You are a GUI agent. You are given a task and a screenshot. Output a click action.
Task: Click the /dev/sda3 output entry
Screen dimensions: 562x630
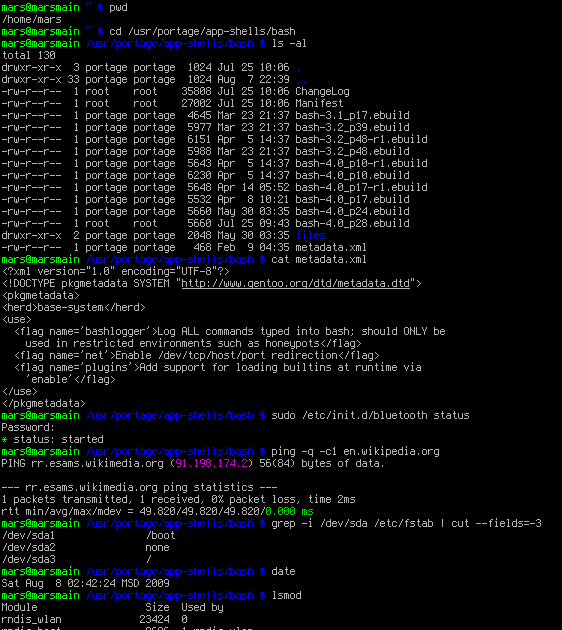click(29, 560)
